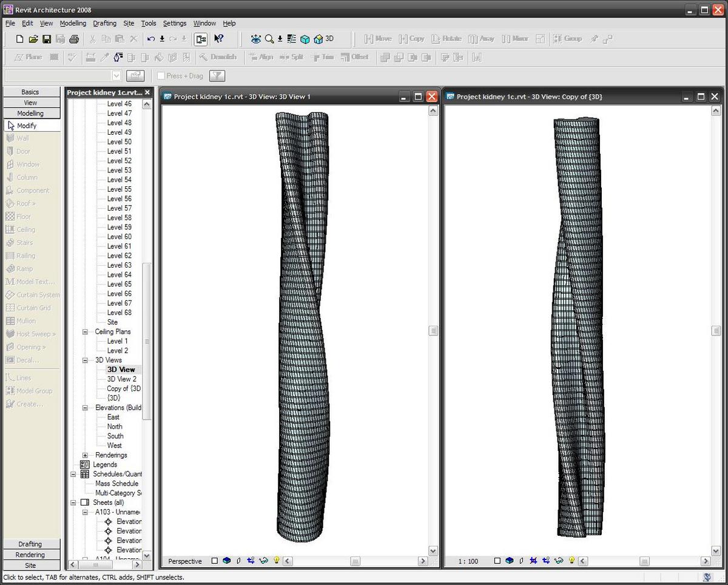Expand the Renderings tree node
This screenshot has height=585, width=728.
coord(85,455)
